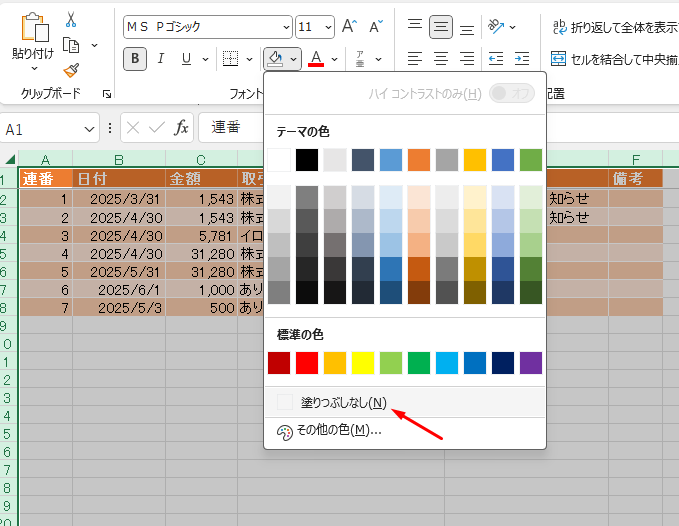Click the Cut scissors icon

[71, 20]
